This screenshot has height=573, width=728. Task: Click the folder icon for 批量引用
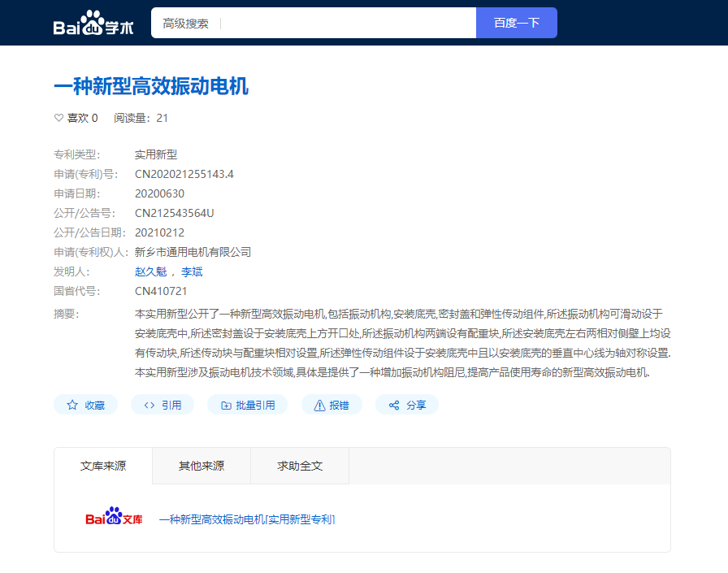tap(226, 406)
